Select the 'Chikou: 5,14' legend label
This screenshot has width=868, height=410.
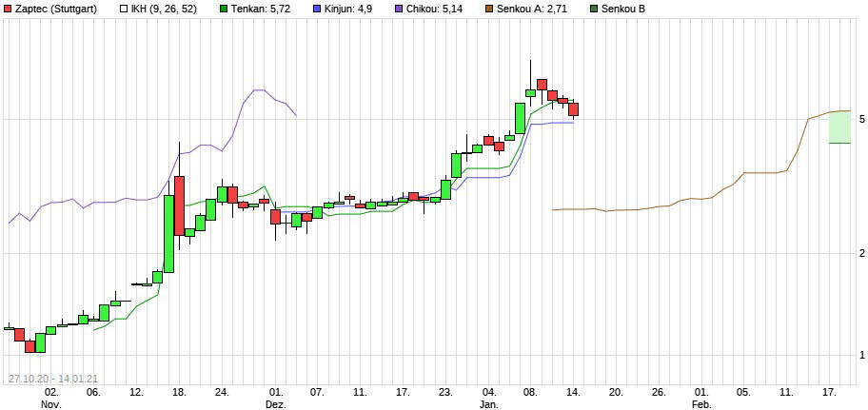pyautogui.click(x=436, y=9)
